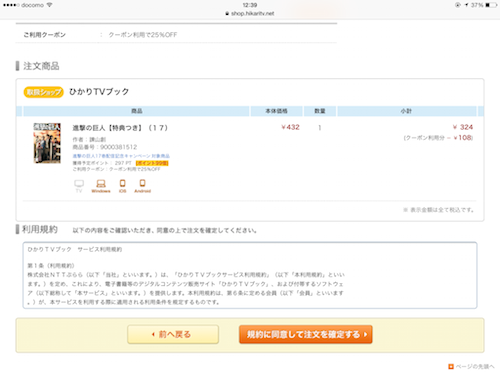
Task: Confirm order with 規約に同意して注文を確定する button
Action: point(306,334)
